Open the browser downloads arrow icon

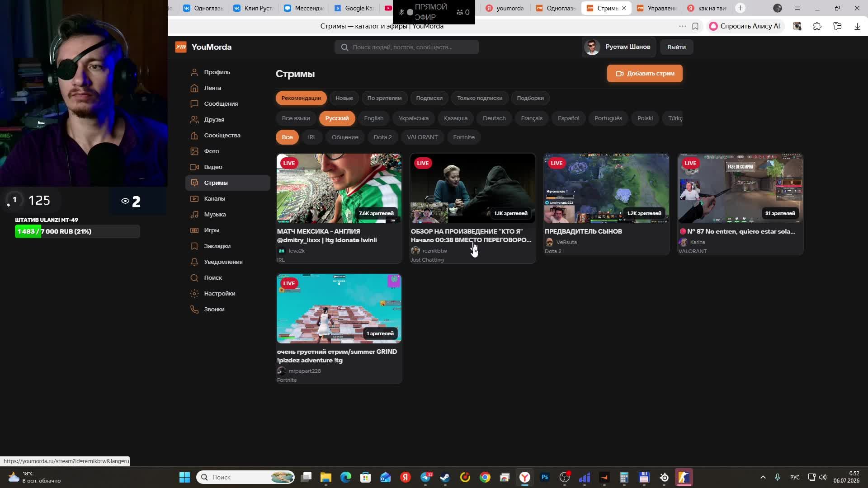click(857, 26)
